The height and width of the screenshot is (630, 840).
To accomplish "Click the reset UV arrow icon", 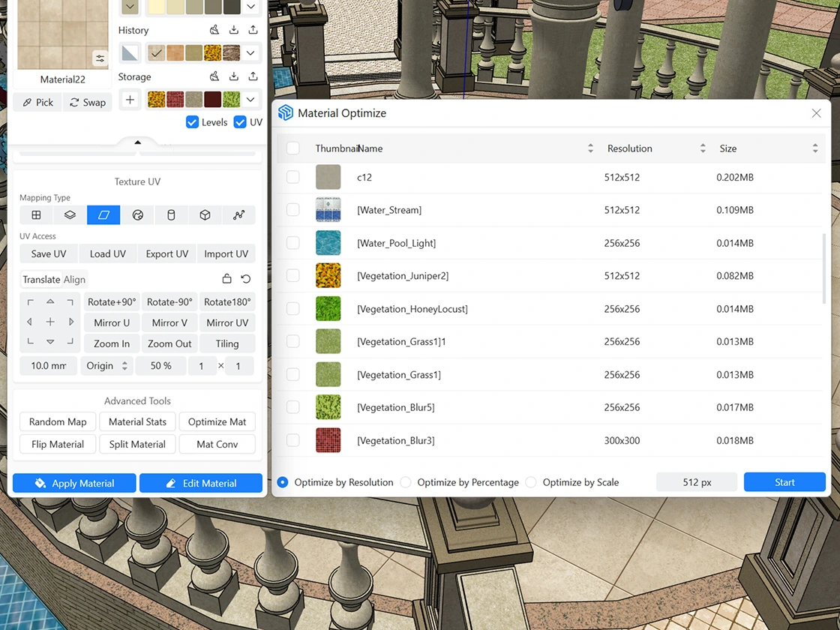I will (x=245, y=279).
